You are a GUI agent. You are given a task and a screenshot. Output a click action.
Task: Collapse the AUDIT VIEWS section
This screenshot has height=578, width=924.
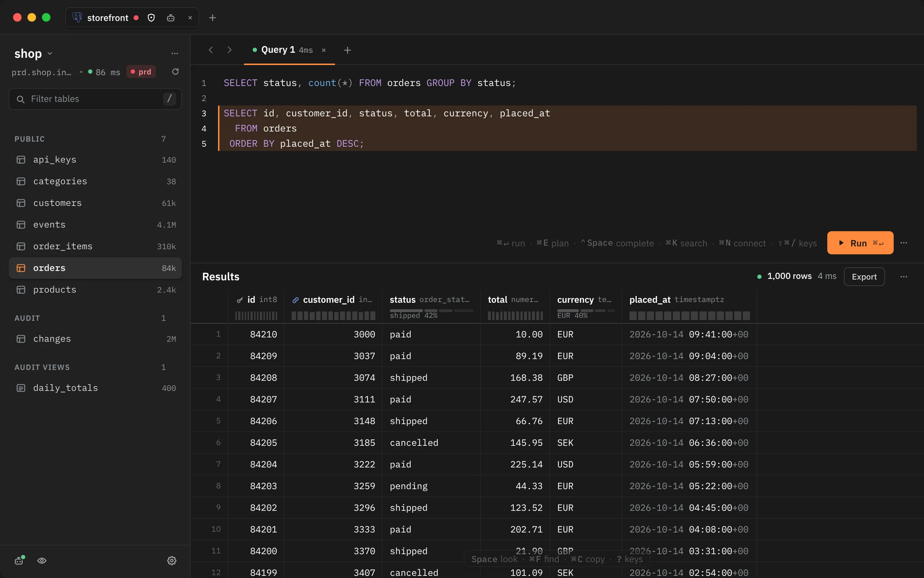tap(42, 367)
